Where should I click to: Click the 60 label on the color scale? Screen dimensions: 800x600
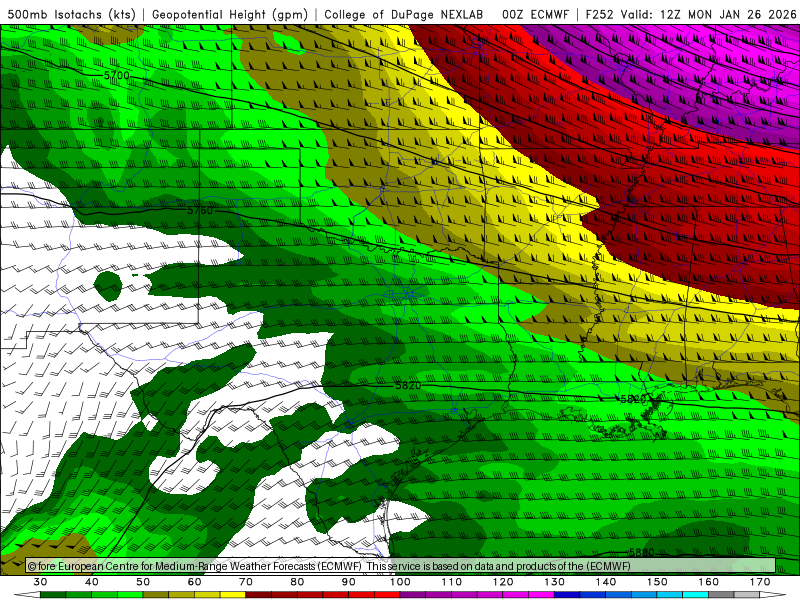tap(194, 582)
